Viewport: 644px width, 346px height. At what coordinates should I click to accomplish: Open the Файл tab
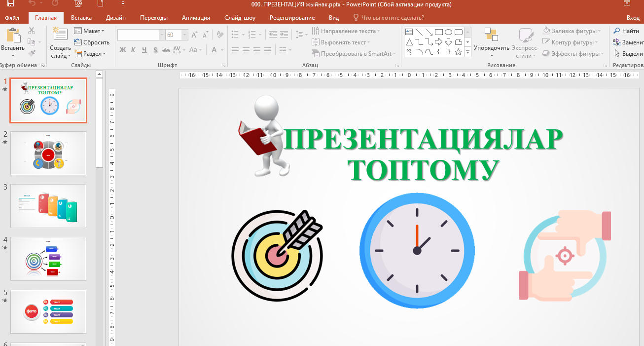coord(12,18)
